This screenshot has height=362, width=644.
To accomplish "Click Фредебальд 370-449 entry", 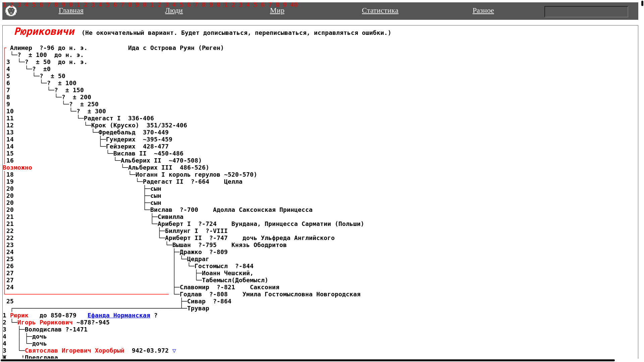I will (133, 132).
